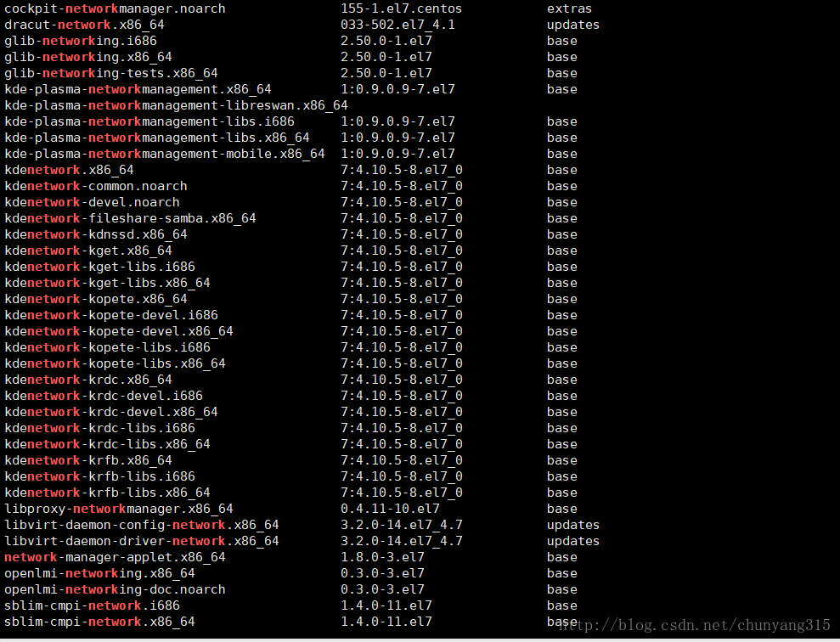Screen dimensions: 840x642
Task: Click kde-plasma-networkmanagement-libreswan.x86_64 entry
Action: [176, 105]
